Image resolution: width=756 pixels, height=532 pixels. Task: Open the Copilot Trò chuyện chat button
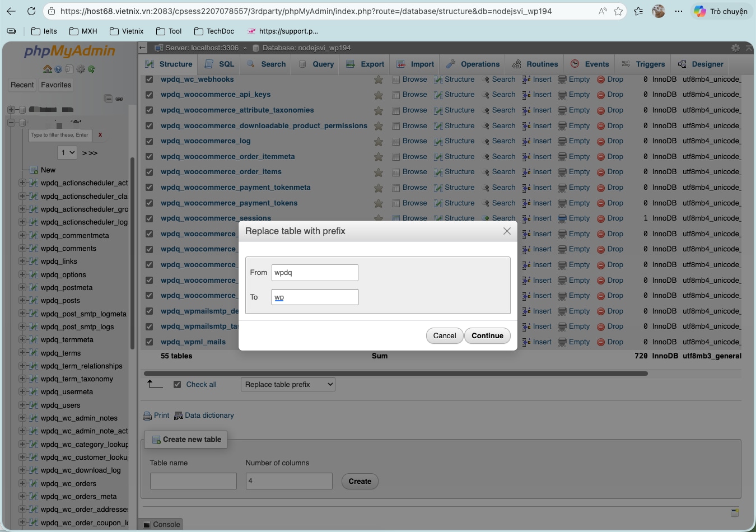[720, 11]
